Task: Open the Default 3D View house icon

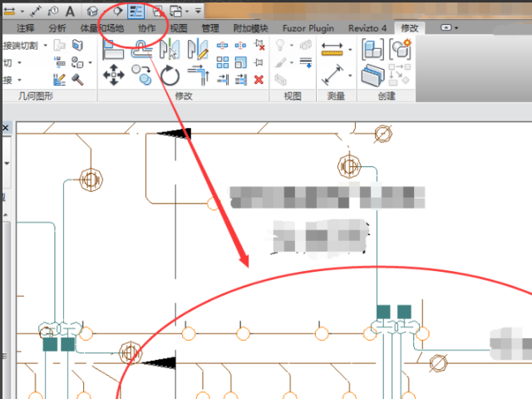Action: pos(92,11)
